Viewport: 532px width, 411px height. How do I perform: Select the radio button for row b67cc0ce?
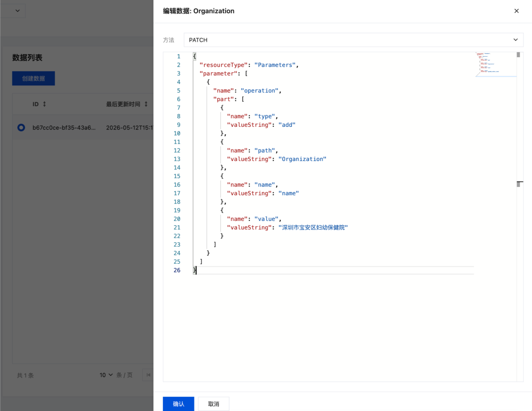pyautogui.click(x=21, y=128)
